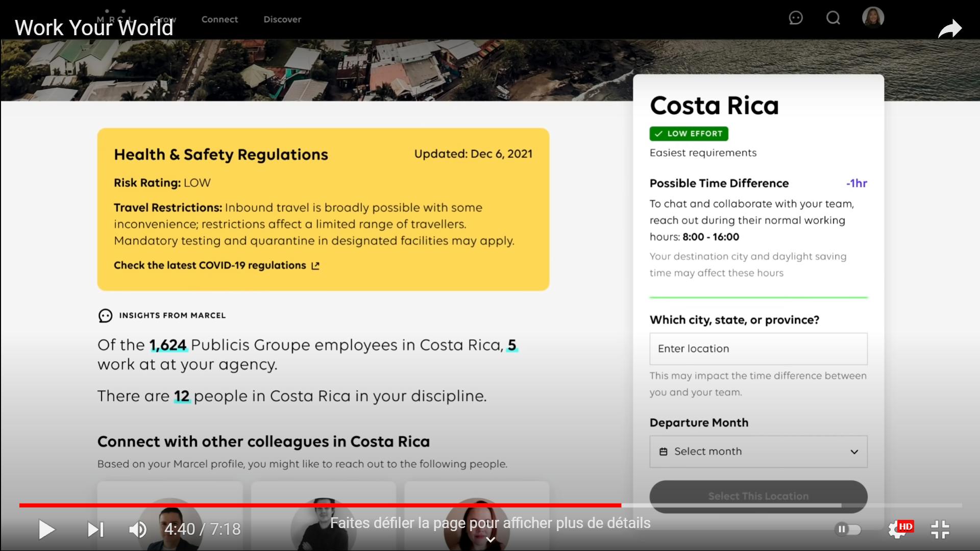Open the second colleague profile card
This screenshot has width=980, height=551.
(324, 515)
